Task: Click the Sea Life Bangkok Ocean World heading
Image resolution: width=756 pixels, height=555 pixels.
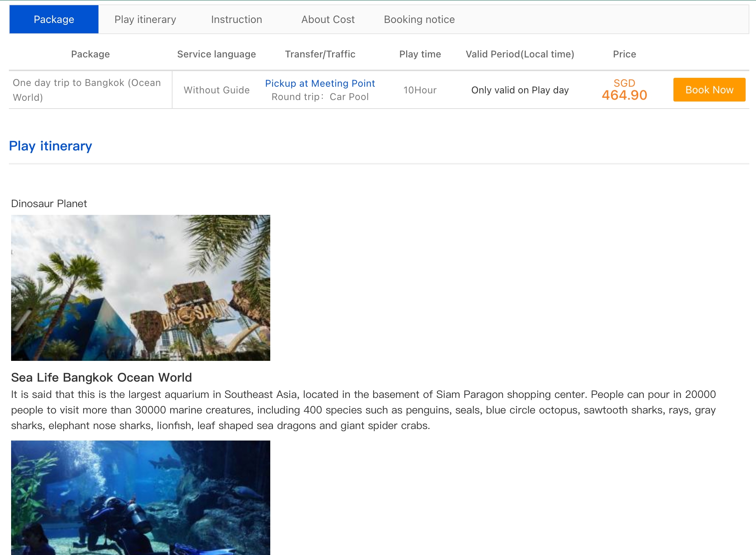Action: 101,377
